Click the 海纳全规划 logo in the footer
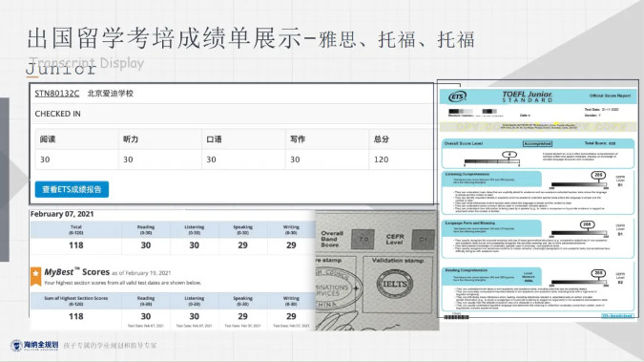Viewport: 644px width, 362px height. point(34,345)
